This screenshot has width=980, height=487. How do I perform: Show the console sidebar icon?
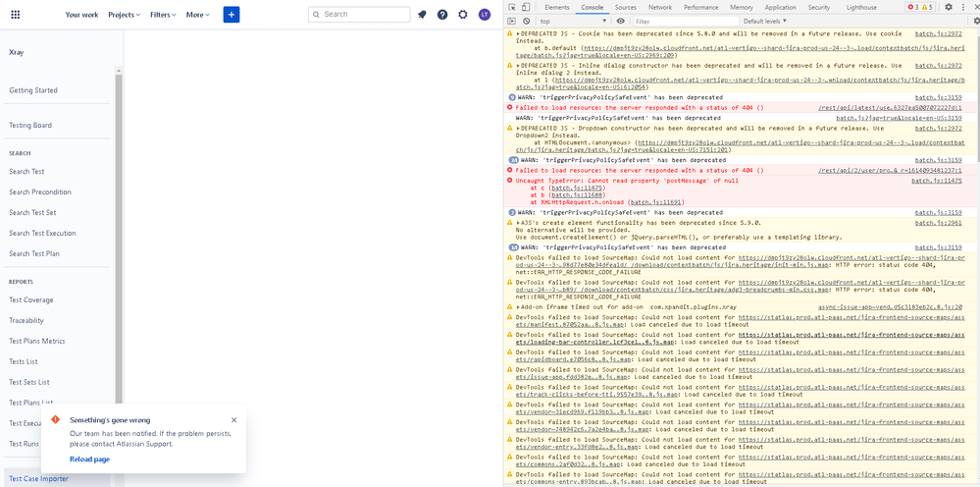pyautogui.click(x=512, y=21)
